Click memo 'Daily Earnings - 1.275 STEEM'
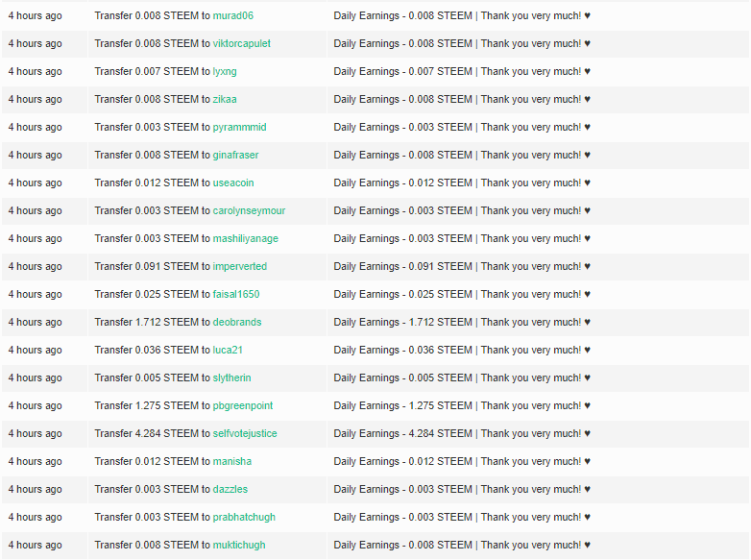The height and width of the screenshot is (560, 751). tap(402, 404)
